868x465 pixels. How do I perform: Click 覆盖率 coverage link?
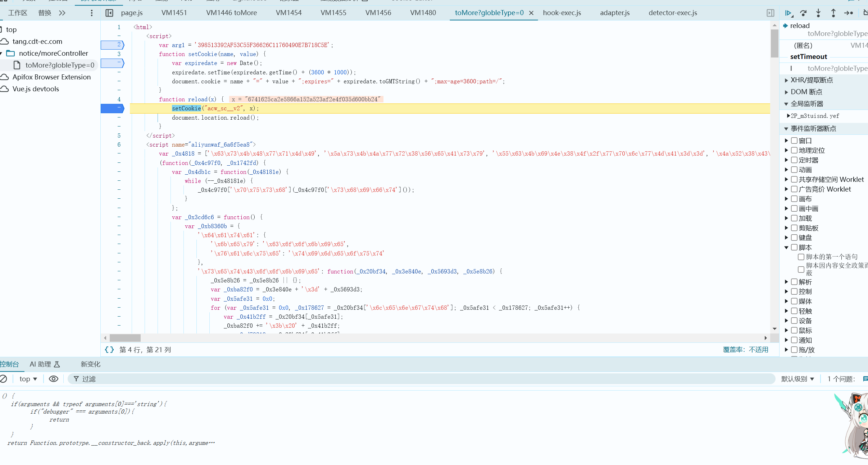(746, 350)
